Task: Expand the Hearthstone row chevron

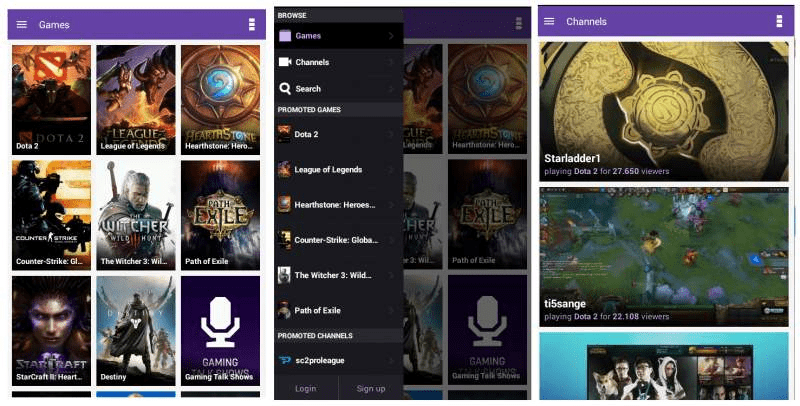Action: pos(391,205)
